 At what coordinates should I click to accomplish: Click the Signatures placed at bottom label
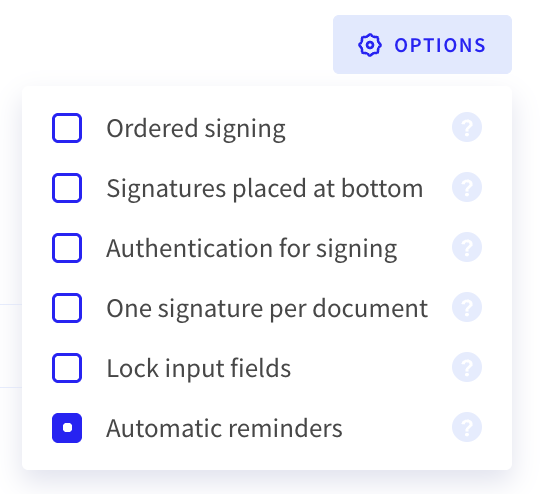coord(265,189)
